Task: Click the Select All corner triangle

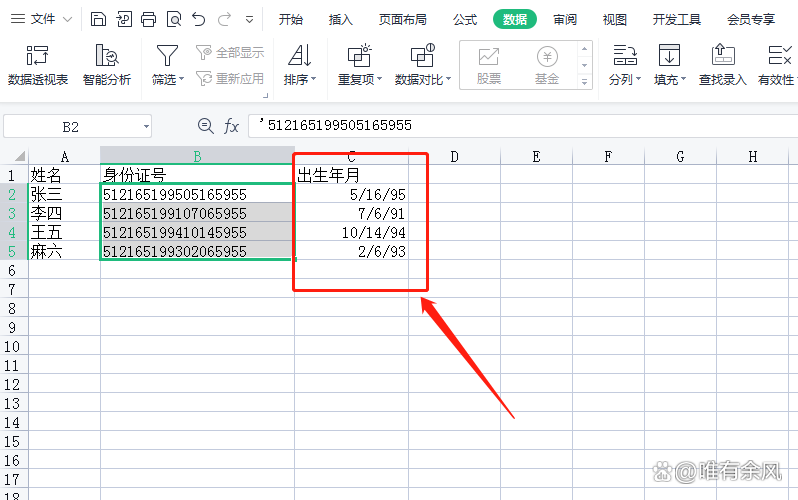Action: [19, 156]
